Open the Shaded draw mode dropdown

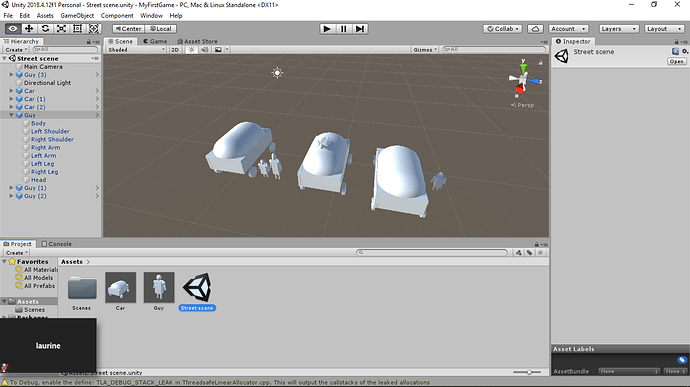point(136,50)
